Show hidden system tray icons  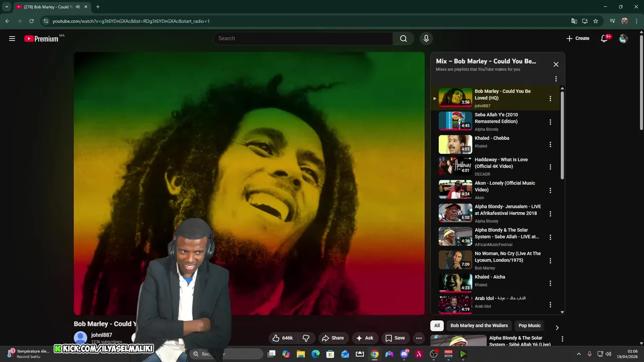(x=579, y=354)
